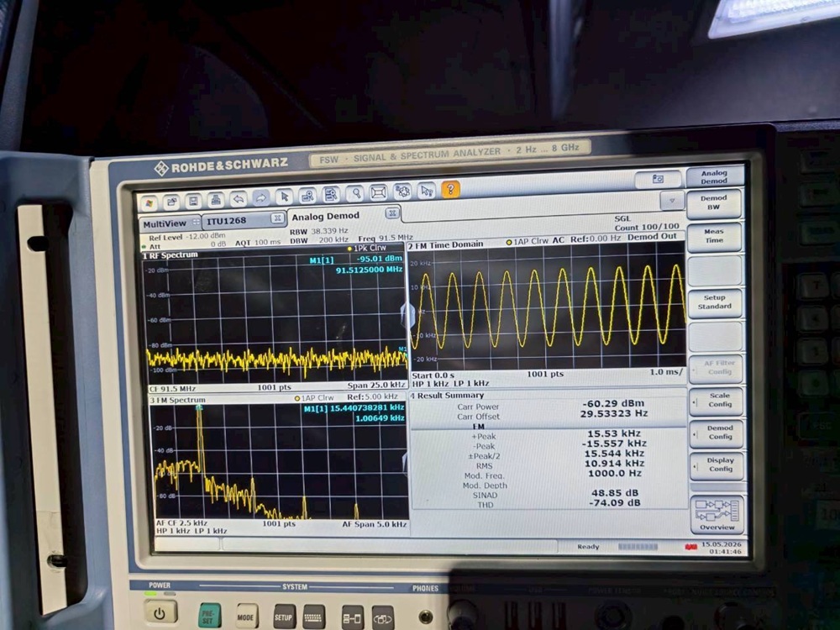Open Display Config softkey

coord(718,465)
